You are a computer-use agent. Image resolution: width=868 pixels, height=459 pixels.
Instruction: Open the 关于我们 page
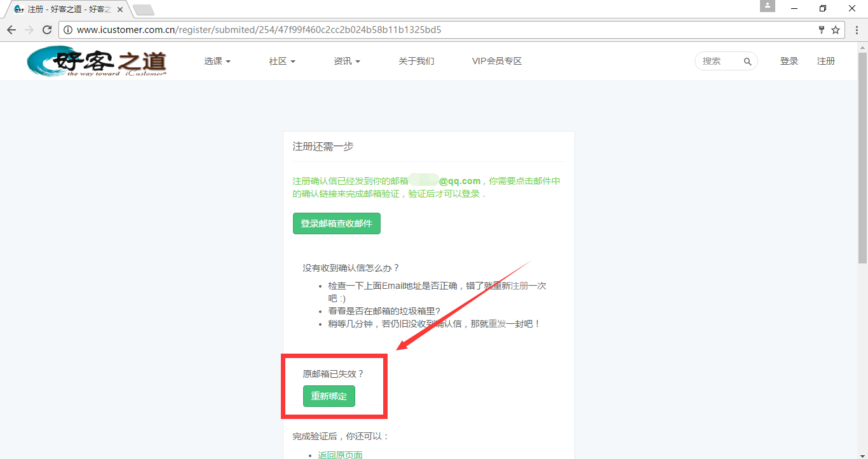point(416,62)
